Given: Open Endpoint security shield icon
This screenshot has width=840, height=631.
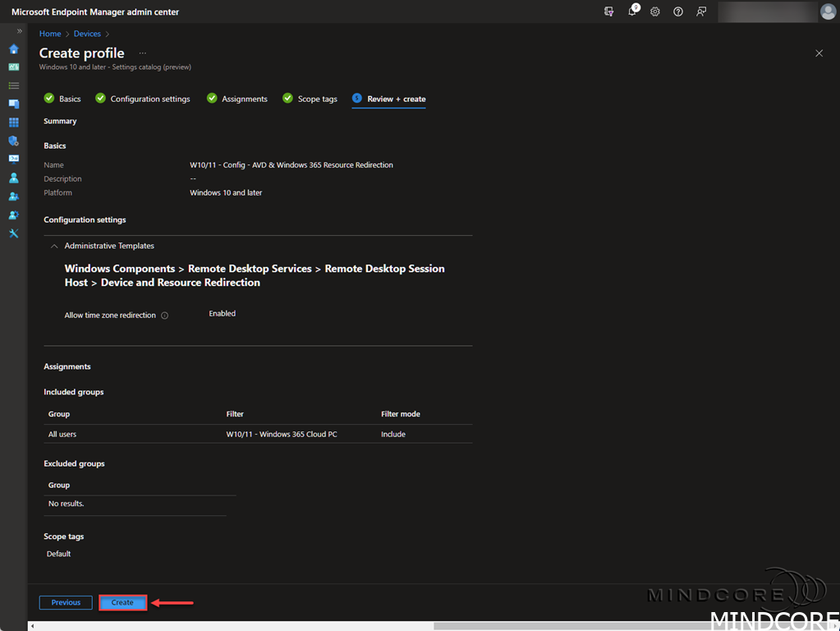Looking at the screenshot, I should [14, 140].
